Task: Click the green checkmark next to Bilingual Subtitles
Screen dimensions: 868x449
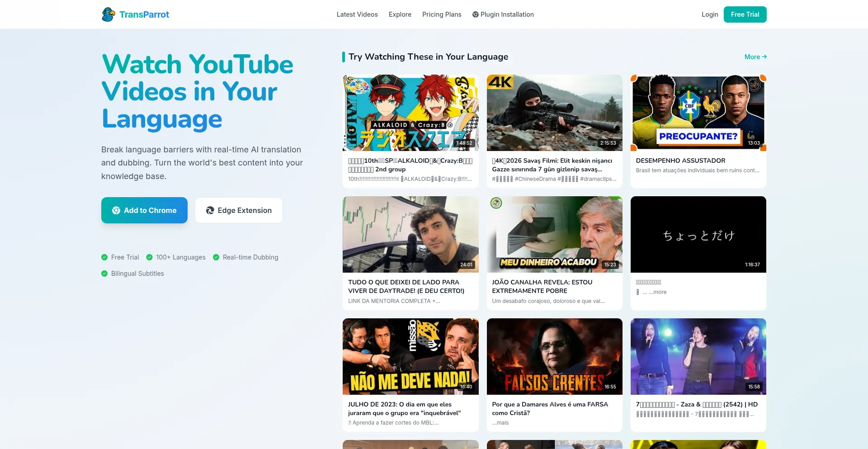Action: [104, 274]
